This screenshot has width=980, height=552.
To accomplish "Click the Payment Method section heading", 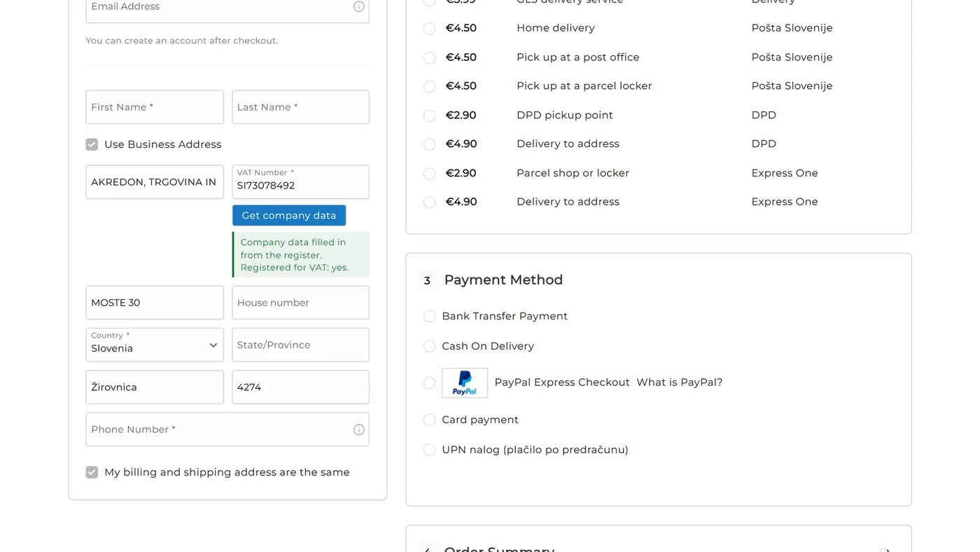I will point(503,280).
